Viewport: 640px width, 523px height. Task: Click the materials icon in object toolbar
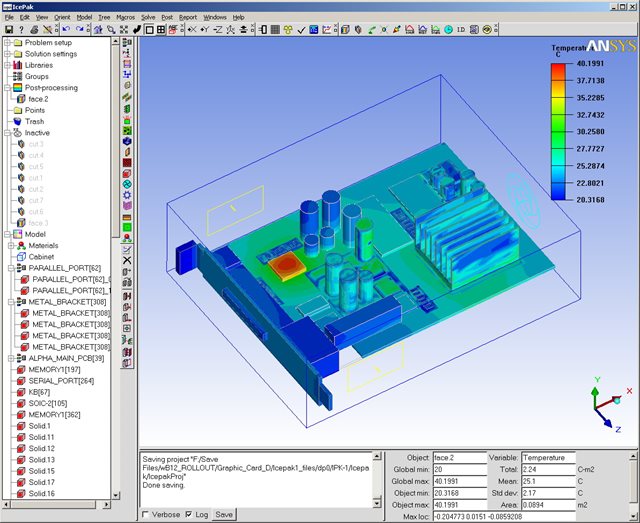coord(127,238)
